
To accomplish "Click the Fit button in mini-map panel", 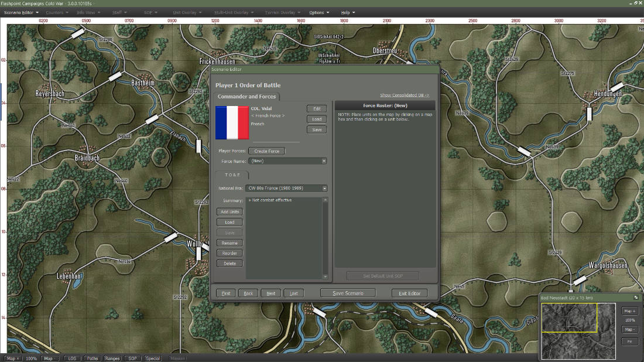I will (629, 341).
